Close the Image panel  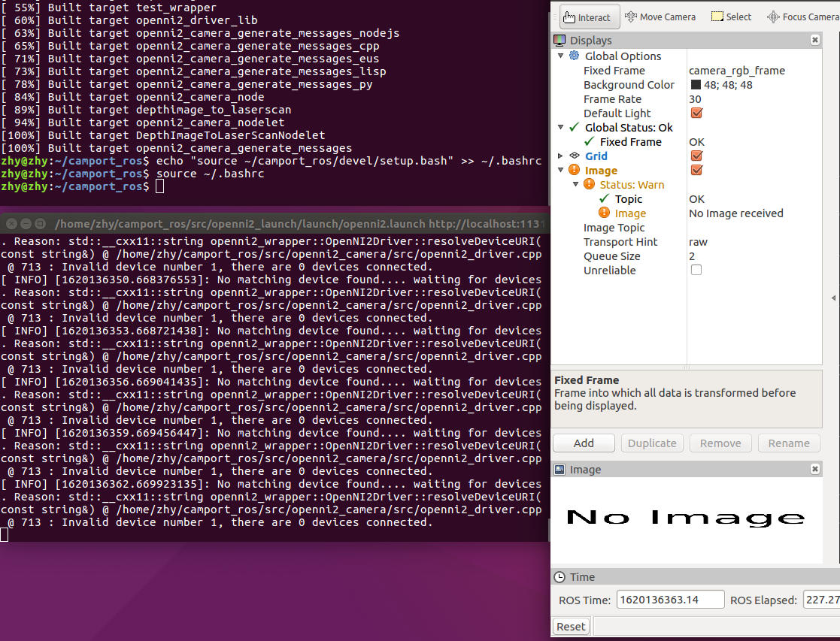(x=815, y=469)
